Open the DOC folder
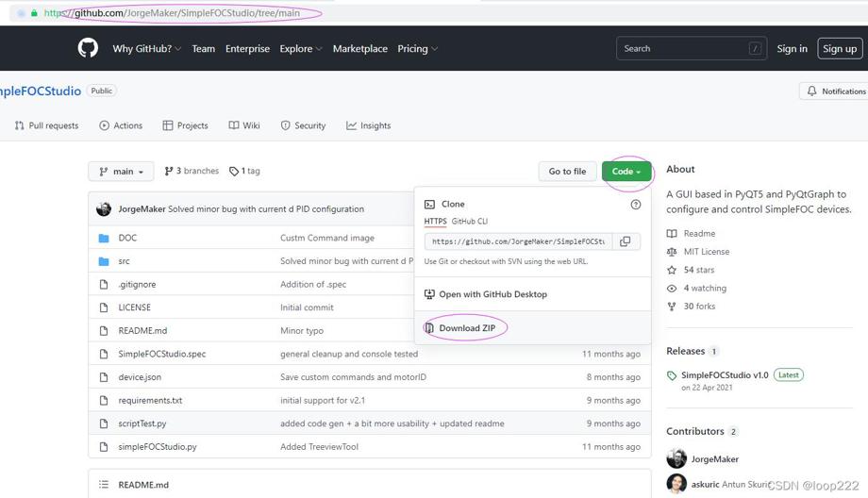868x498 pixels. [x=127, y=238]
